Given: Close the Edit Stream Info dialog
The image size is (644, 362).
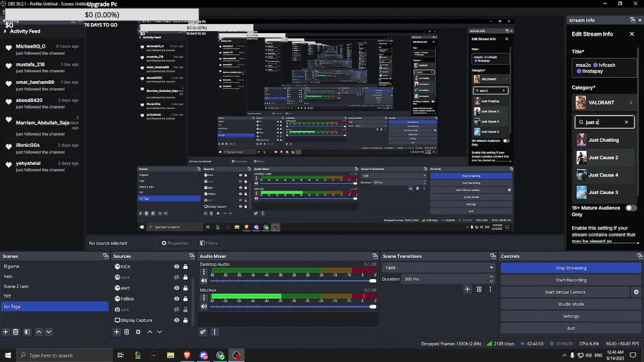Looking at the screenshot, I should tap(632, 34).
